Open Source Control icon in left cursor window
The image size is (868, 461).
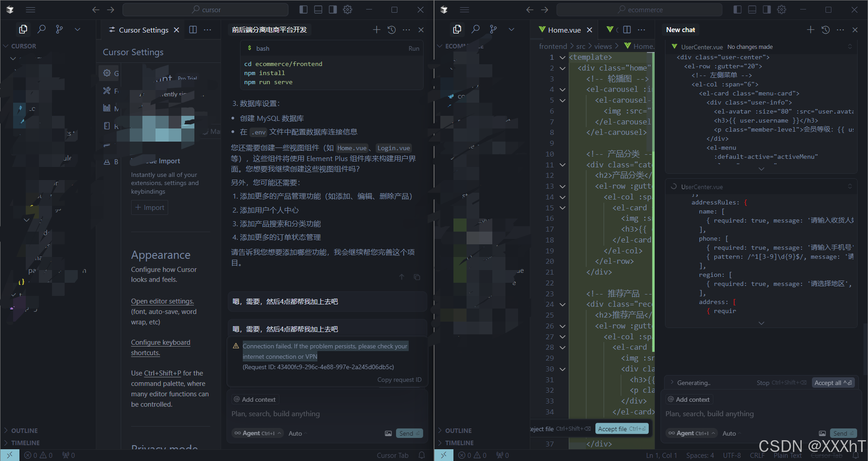click(59, 29)
